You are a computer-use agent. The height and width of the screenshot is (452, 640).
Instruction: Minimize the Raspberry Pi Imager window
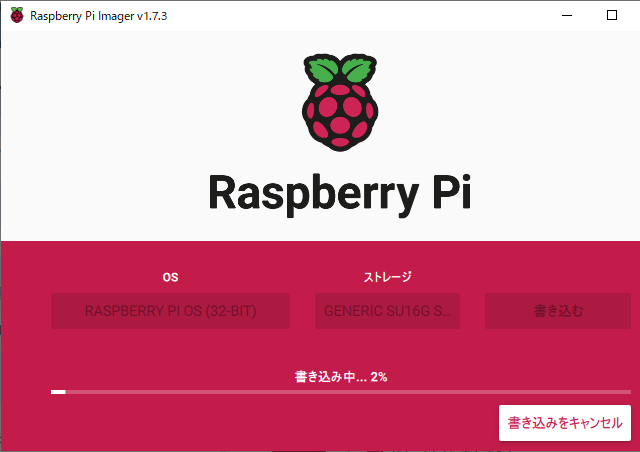click(567, 16)
